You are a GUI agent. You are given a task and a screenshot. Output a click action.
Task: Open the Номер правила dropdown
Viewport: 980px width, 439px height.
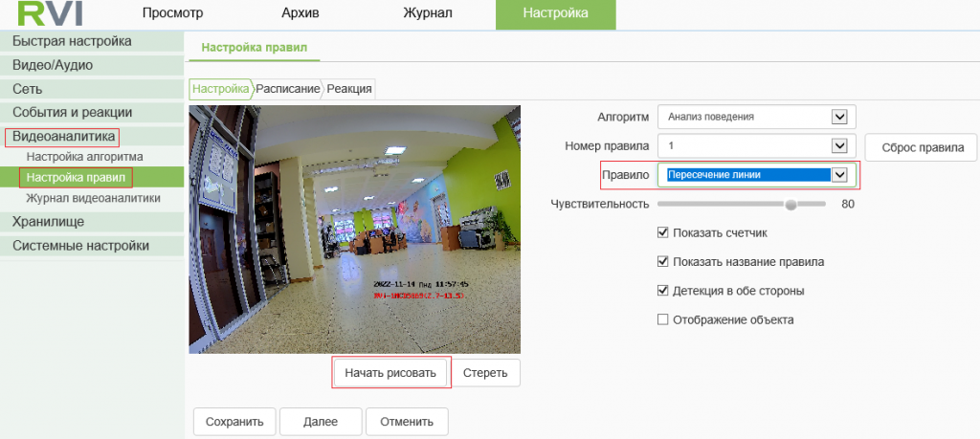pyautogui.click(x=840, y=145)
